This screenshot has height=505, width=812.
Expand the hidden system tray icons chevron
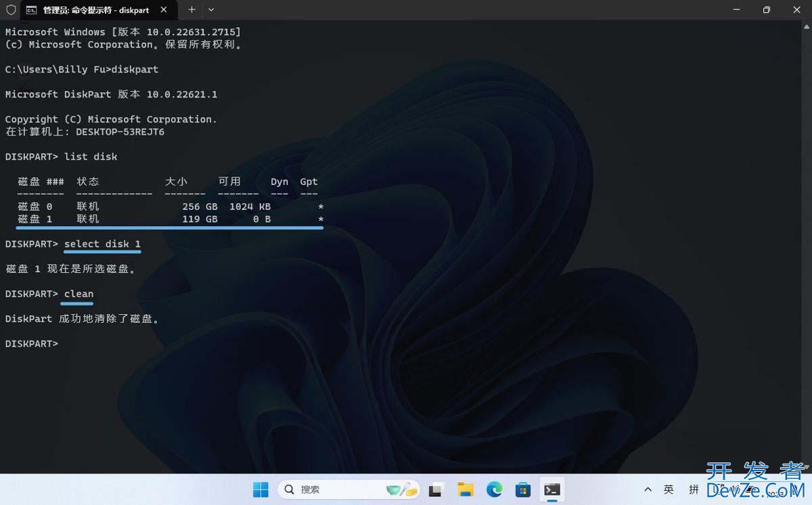click(648, 489)
